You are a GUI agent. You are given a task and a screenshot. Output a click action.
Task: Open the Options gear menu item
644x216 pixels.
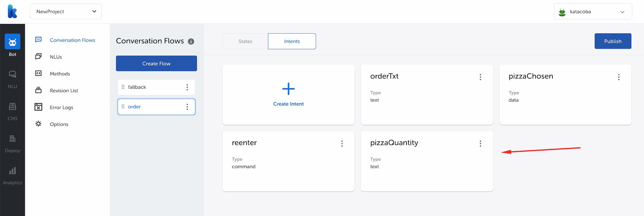pos(59,124)
